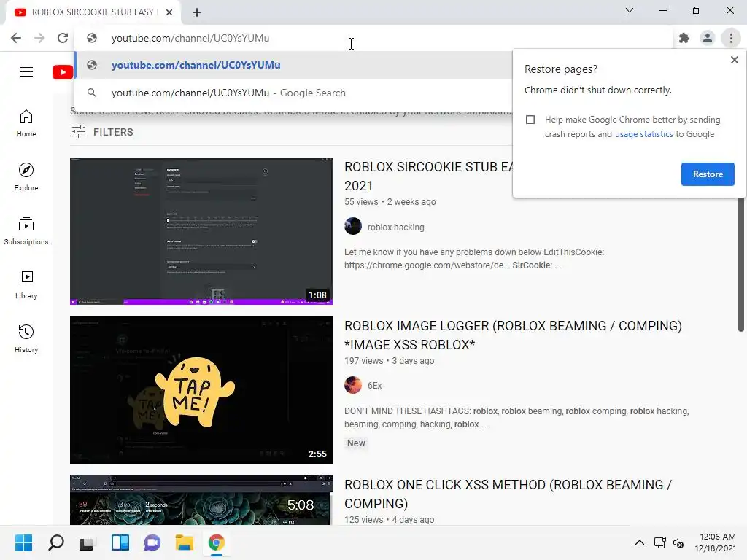Open History in the sidebar
Image resolution: width=747 pixels, height=560 pixels.
pos(26,338)
